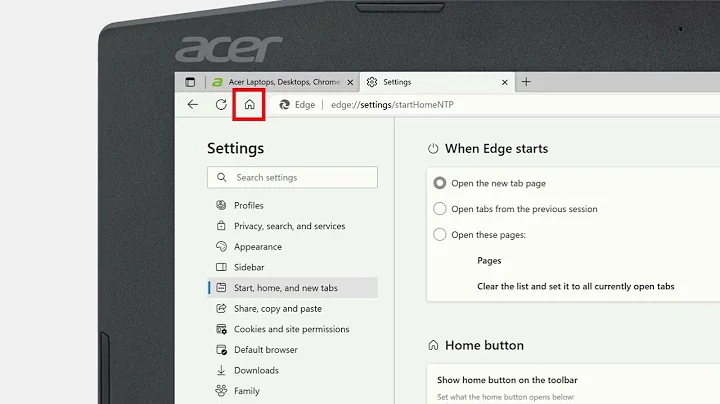Click the Home button in the toolbar

pos(249,105)
